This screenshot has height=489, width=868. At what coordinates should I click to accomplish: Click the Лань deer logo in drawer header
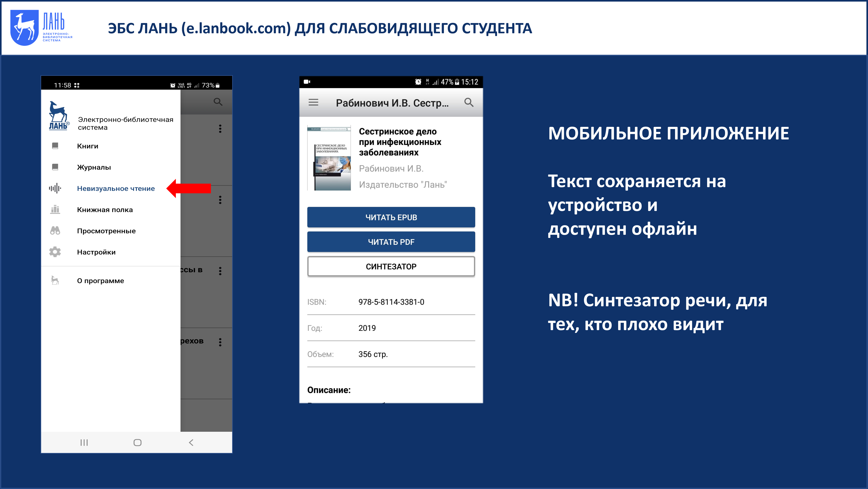click(59, 115)
